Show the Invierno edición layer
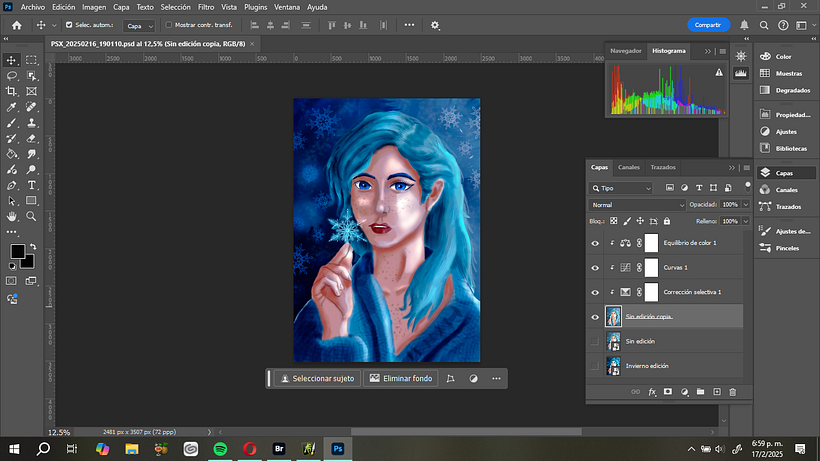 (595, 366)
